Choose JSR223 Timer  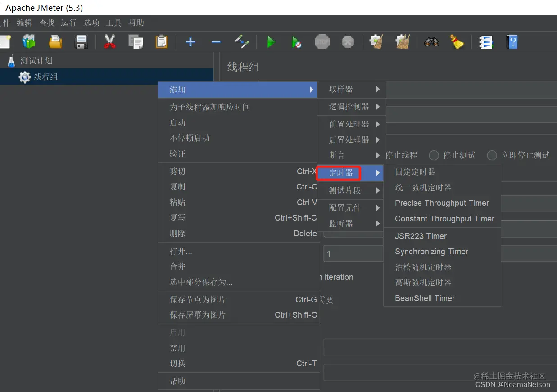442,236
